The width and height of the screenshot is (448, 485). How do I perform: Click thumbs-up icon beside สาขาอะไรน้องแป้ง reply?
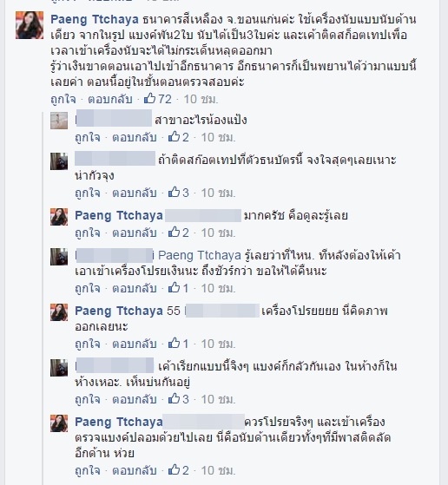[174, 137]
